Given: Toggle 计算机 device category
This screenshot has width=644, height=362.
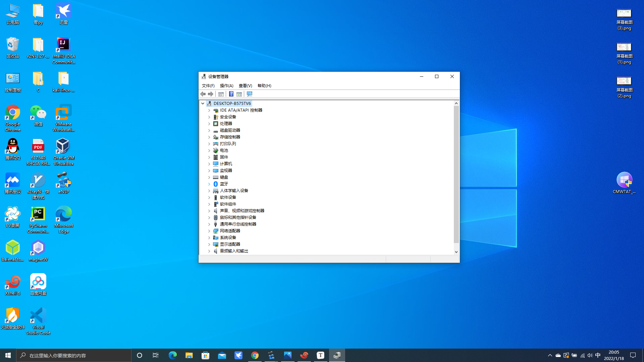Looking at the screenshot, I should (x=209, y=164).
